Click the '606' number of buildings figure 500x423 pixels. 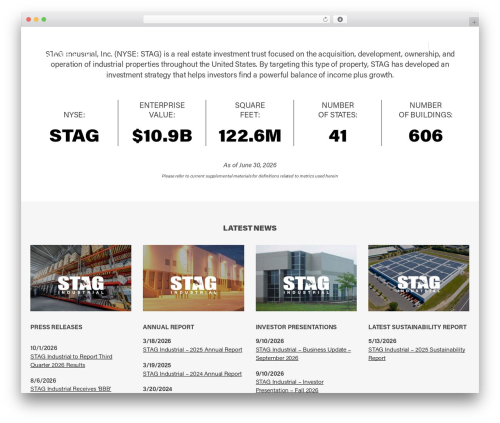(x=426, y=136)
